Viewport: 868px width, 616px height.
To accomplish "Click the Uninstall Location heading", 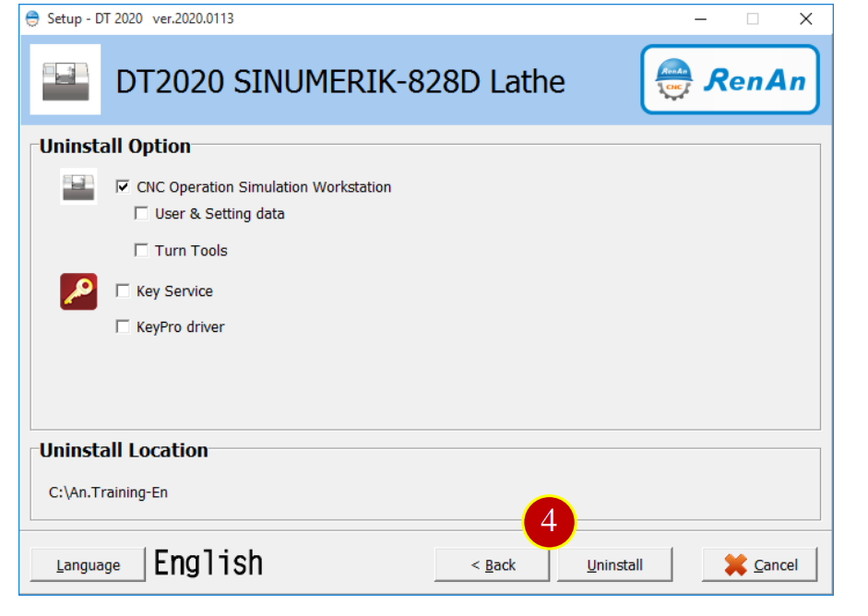I will click(x=124, y=451).
